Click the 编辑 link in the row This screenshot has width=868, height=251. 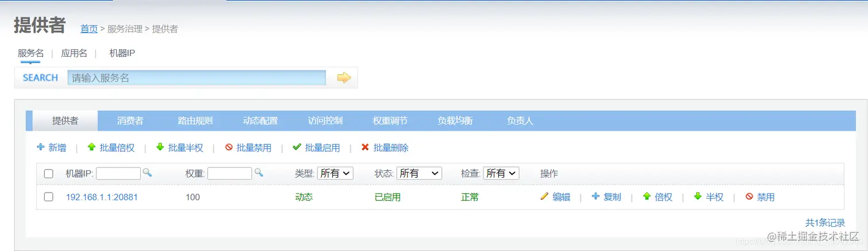pyautogui.click(x=561, y=197)
